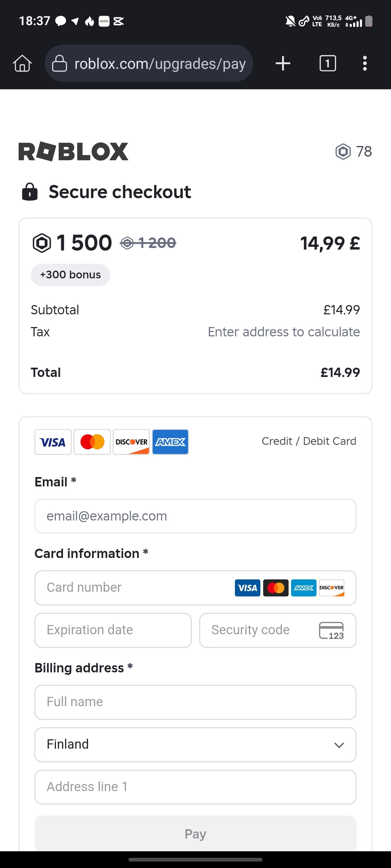Click the Roblox logo

coord(73,152)
